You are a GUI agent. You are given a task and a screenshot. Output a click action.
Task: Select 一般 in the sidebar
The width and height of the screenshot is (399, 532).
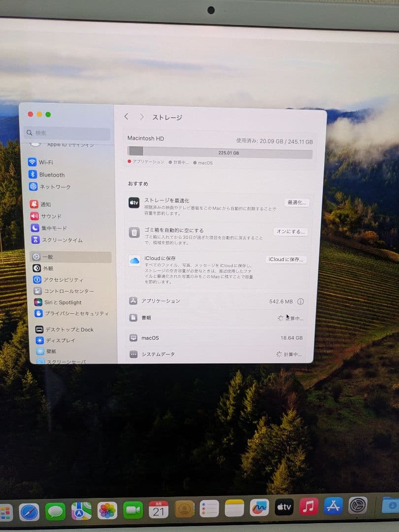tap(70, 257)
